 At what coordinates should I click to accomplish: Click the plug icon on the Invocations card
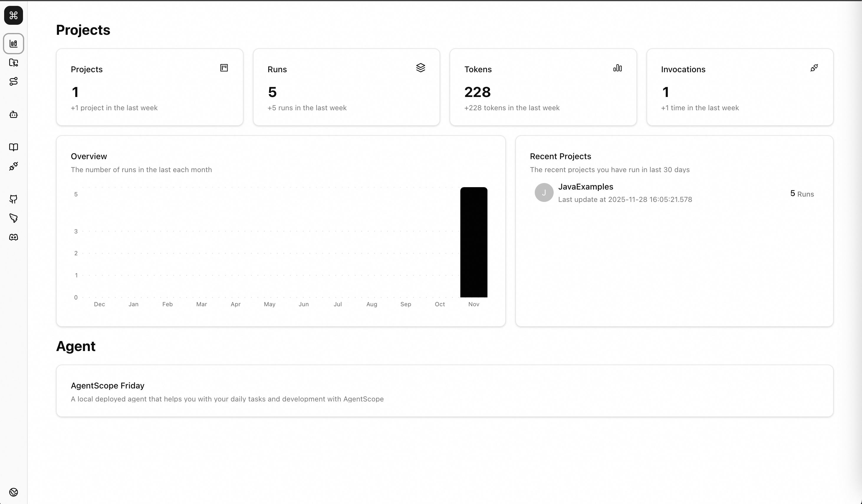[x=814, y=67]
